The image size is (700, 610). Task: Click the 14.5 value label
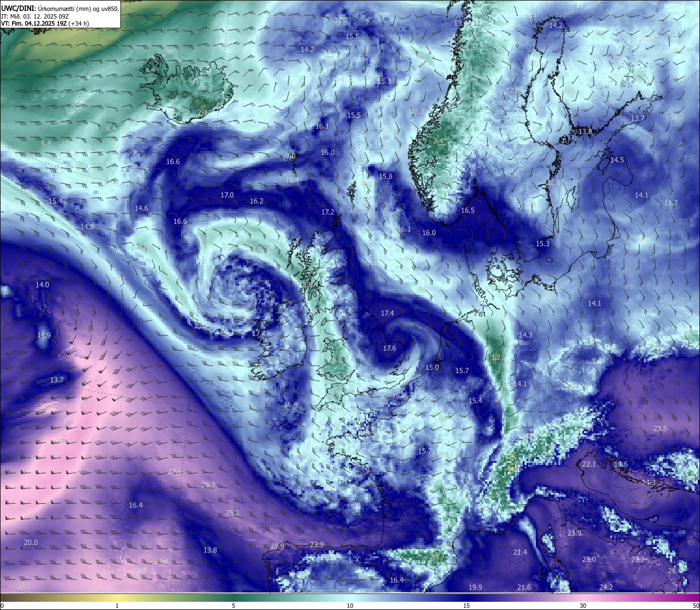(617, 160)
